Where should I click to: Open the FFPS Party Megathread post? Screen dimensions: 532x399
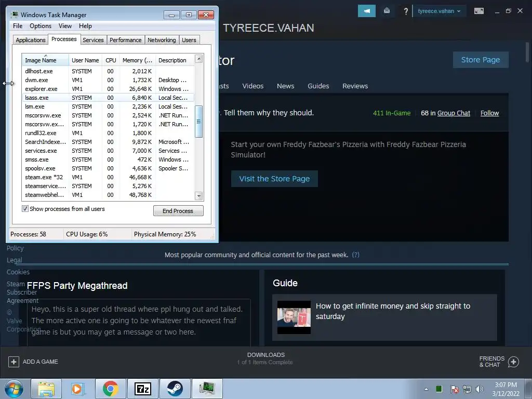click(77, 286)
